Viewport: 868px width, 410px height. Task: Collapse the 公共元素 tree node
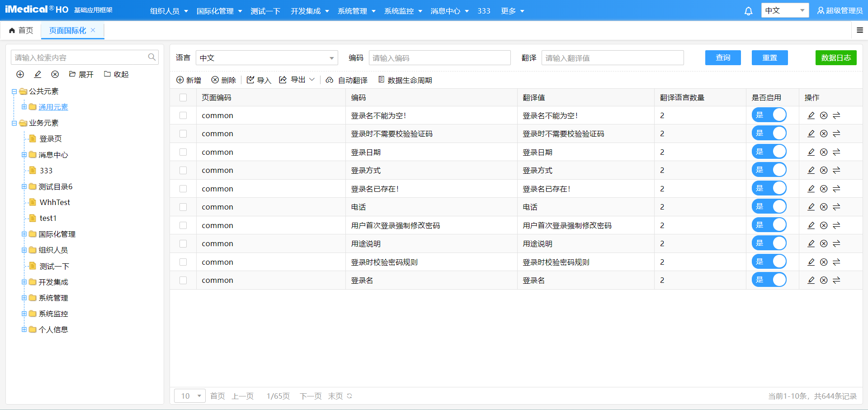pos(14,91)
